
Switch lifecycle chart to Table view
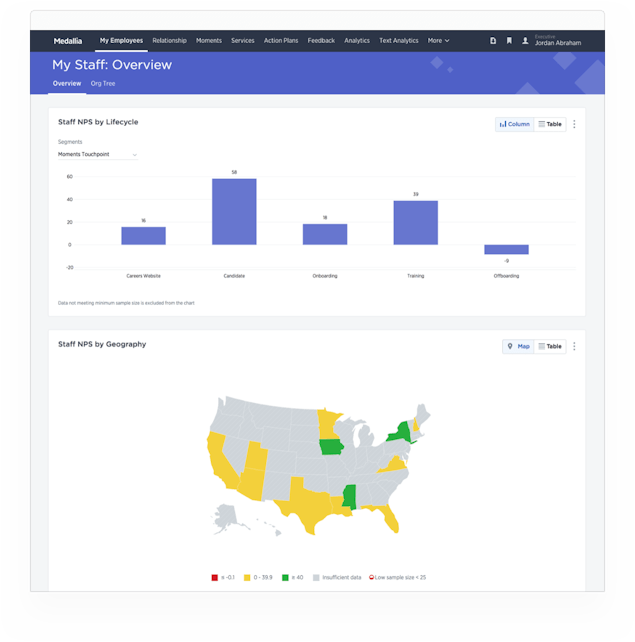(x=550, y=124)
